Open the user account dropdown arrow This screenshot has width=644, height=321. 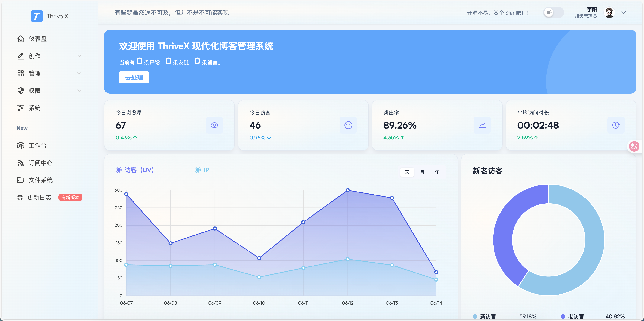click(623, 12)
